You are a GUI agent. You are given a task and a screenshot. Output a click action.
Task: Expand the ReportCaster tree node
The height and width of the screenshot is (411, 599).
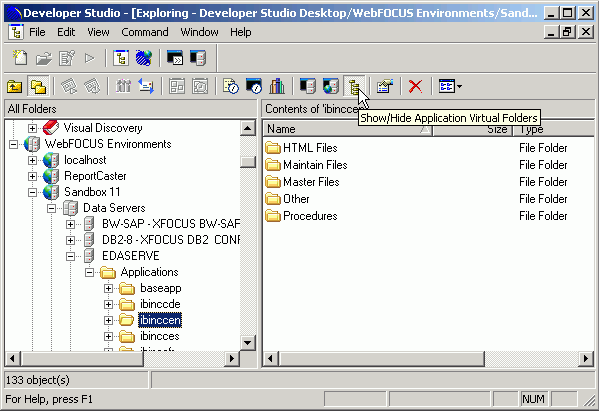(x=32, y=176)
